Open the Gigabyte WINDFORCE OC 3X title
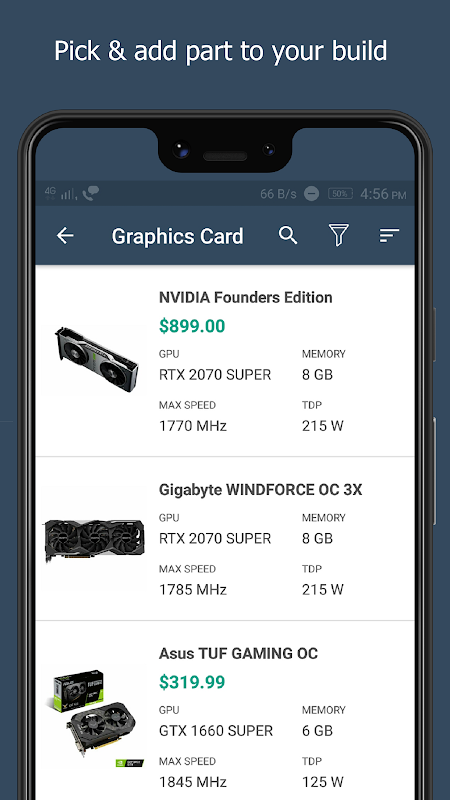The height and width of the screenshot is (800, 450). 260,490
